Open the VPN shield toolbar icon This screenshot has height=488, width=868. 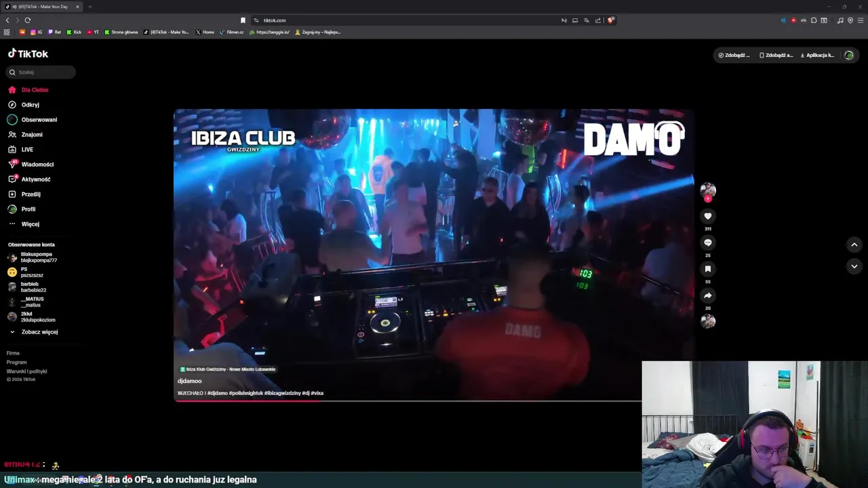[x=850, y=20]
